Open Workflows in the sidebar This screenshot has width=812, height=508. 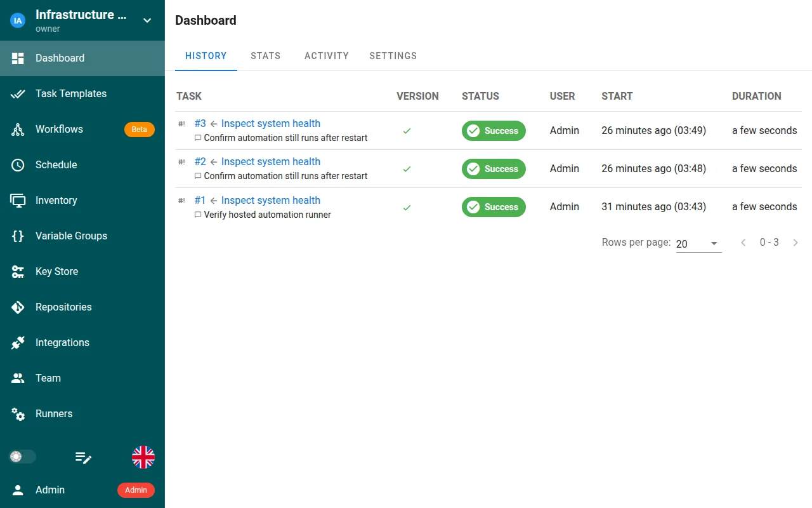pos(82,130)
